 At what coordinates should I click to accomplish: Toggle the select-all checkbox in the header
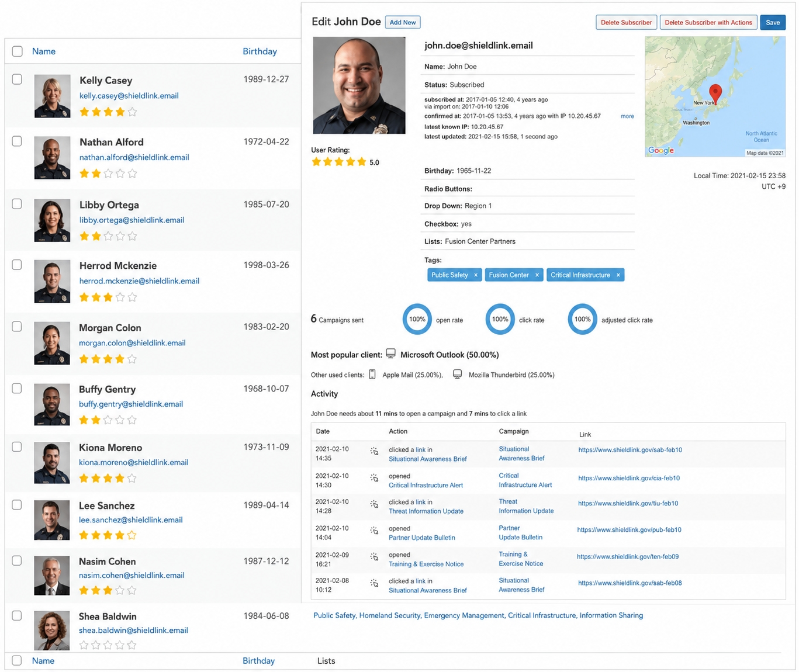18,51
